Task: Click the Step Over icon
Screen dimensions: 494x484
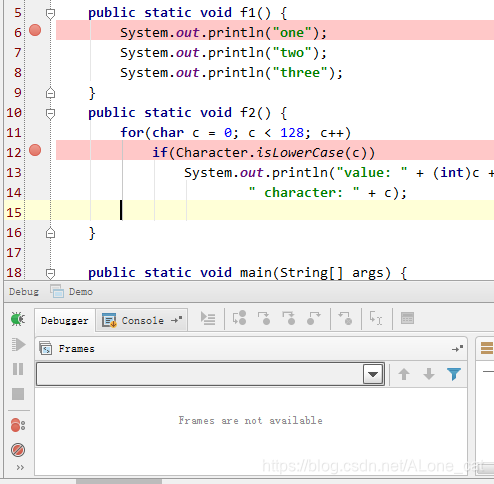Action: point(239,318)
